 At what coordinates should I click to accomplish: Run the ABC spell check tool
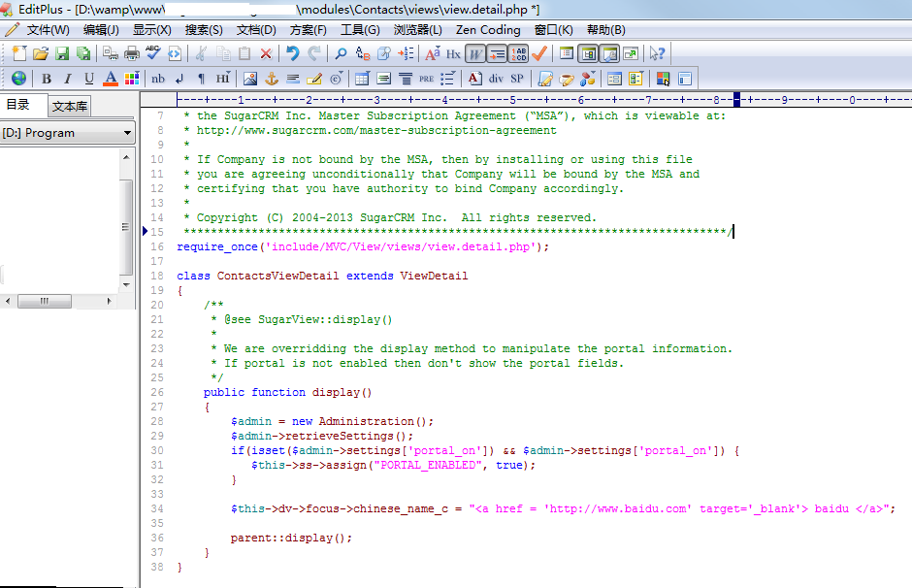pyautogui.click(x=153, y=53)
